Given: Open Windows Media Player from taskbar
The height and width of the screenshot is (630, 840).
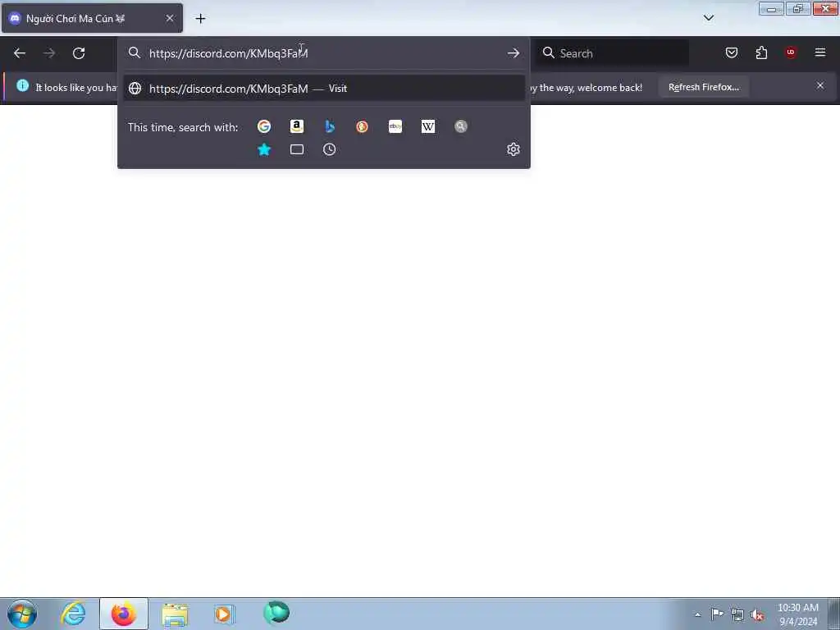Looking at the screenshot, I should pos(224,614).
